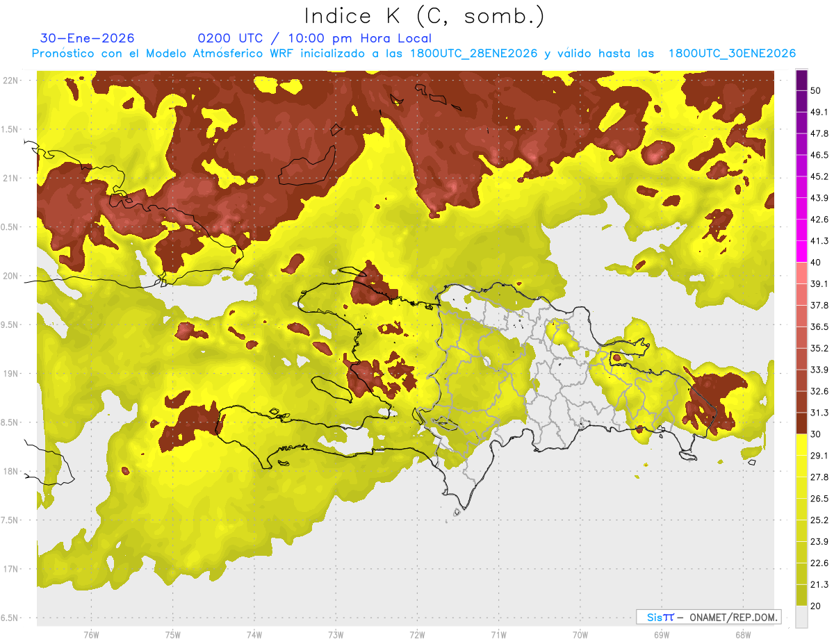Click the "70W" longitude axis label
834x644 pixels.
[580, 635]
